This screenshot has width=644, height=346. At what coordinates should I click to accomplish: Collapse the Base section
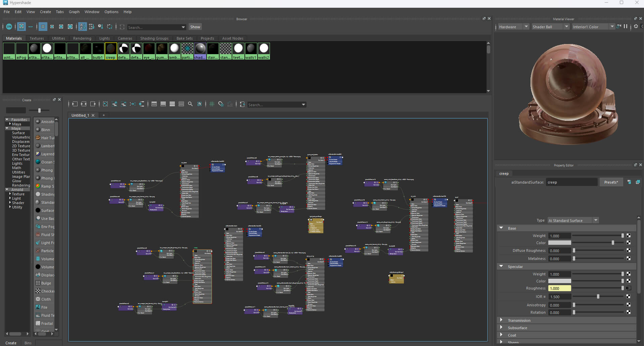point(501,228)
